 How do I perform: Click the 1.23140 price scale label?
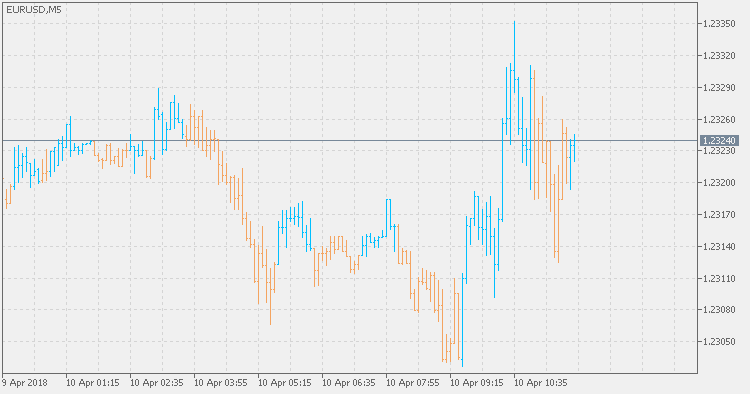click(x=719, y=247)
